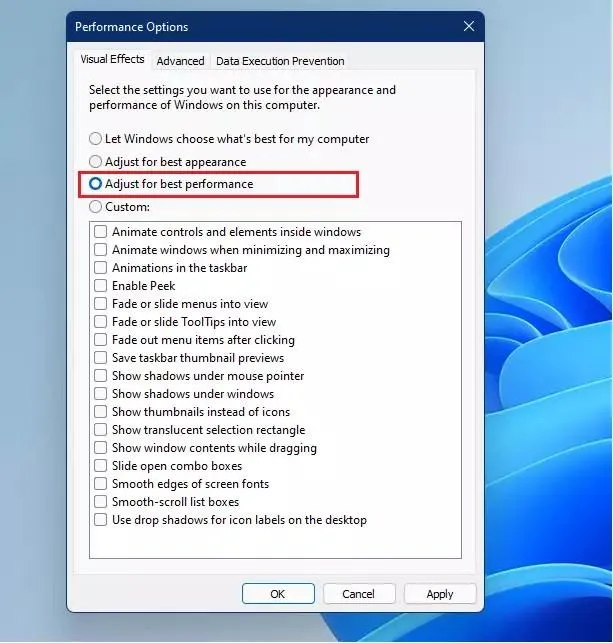Viewport: 613px width, 643px height.
Task: Enable Fade out menu items after clicking
Action: click(x=100, y=340)
